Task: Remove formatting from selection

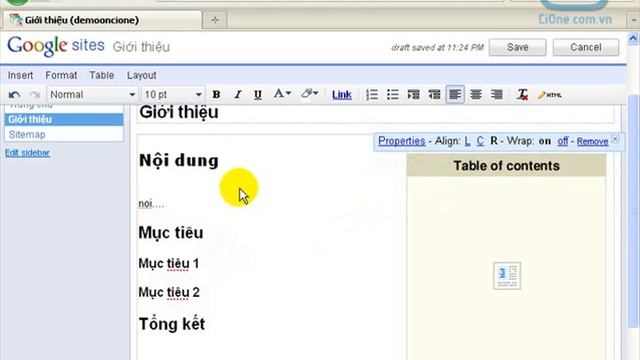Action: point(522,95)
